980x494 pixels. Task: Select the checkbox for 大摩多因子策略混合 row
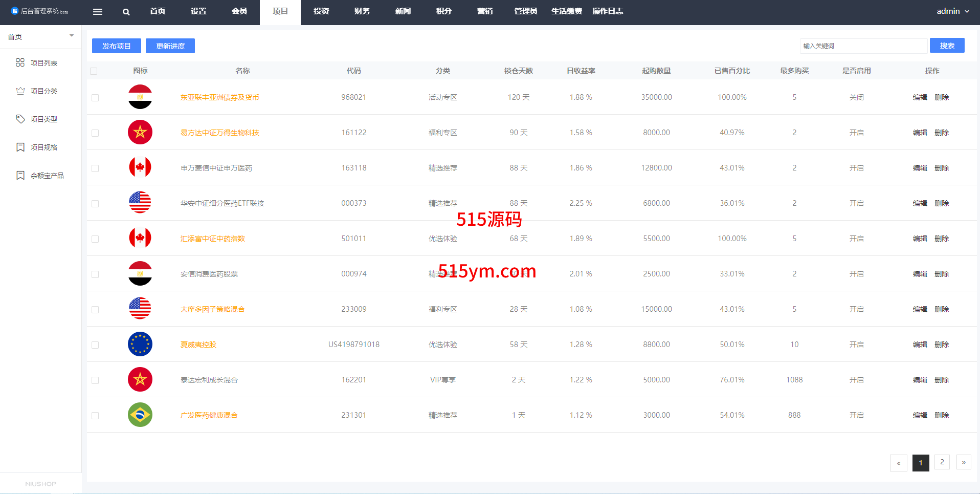pyautogui.click(x=95, y=310)
